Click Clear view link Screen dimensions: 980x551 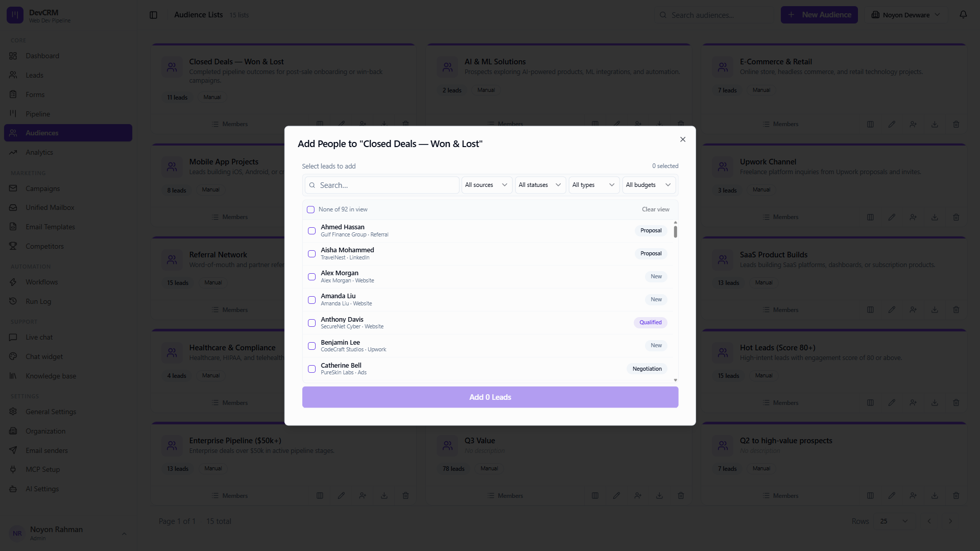point(655,209)
